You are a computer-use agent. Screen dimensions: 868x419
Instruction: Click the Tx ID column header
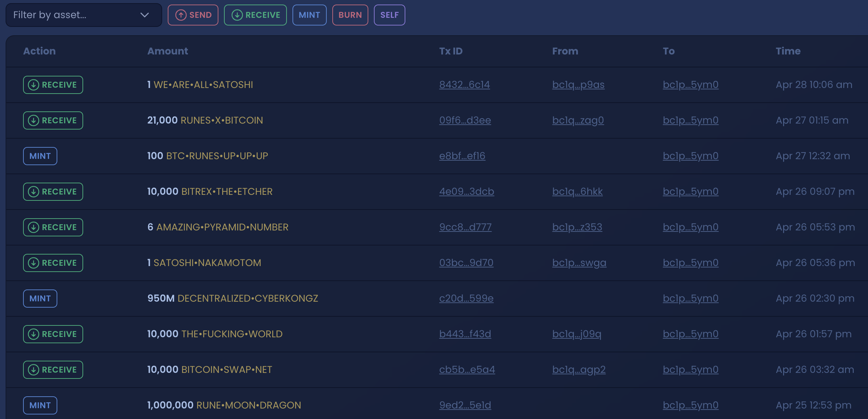click(x=451, y=51)
